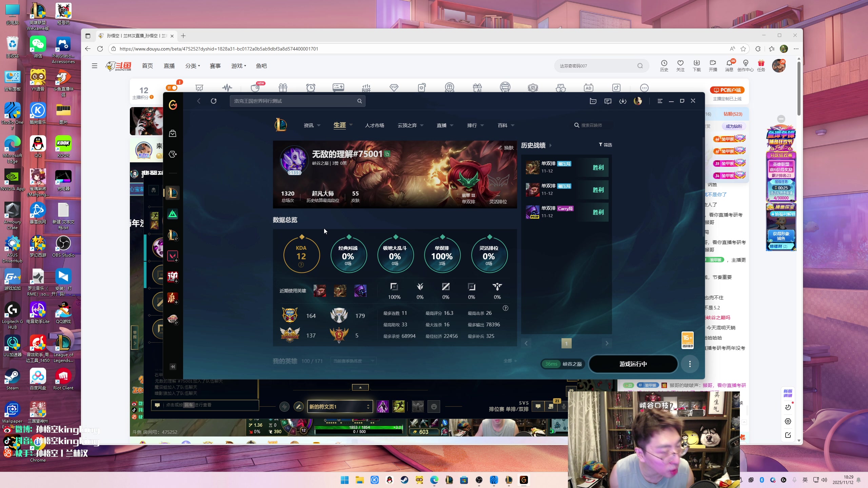Go to Douyu 赛事 menu

click(x=215, y=66)
